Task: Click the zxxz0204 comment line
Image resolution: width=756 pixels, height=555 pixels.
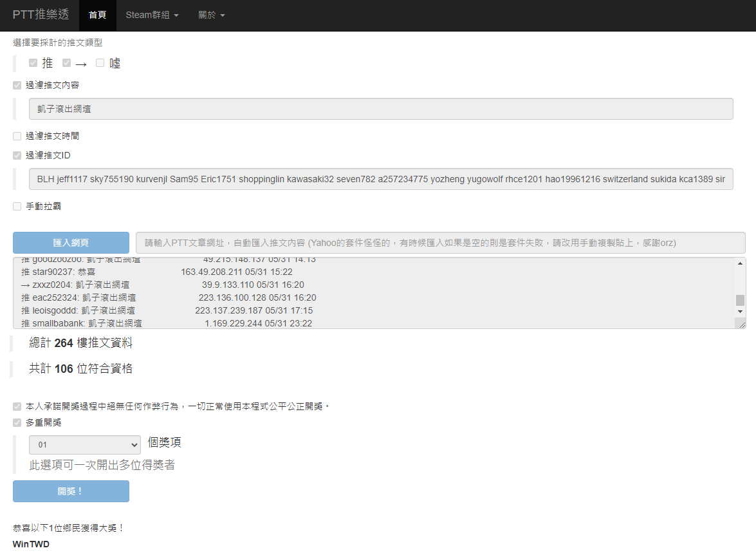Action: [x=163, y=285]
